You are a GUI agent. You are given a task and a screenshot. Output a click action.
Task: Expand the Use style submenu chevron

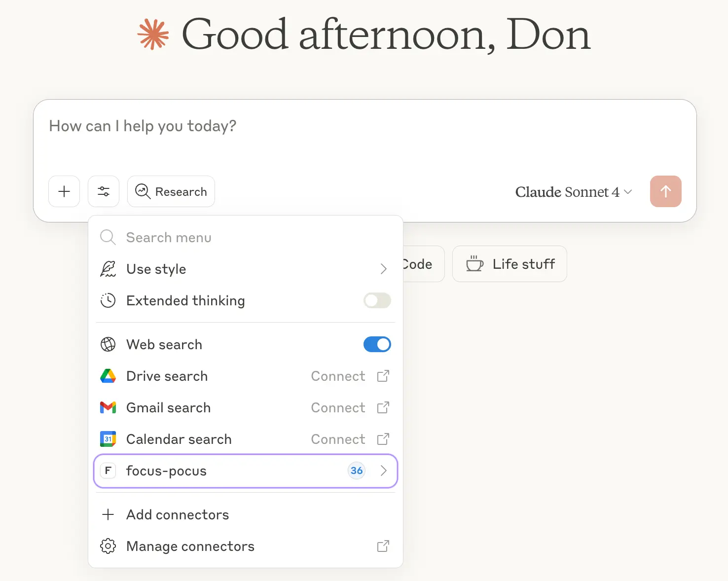point(384,269)
